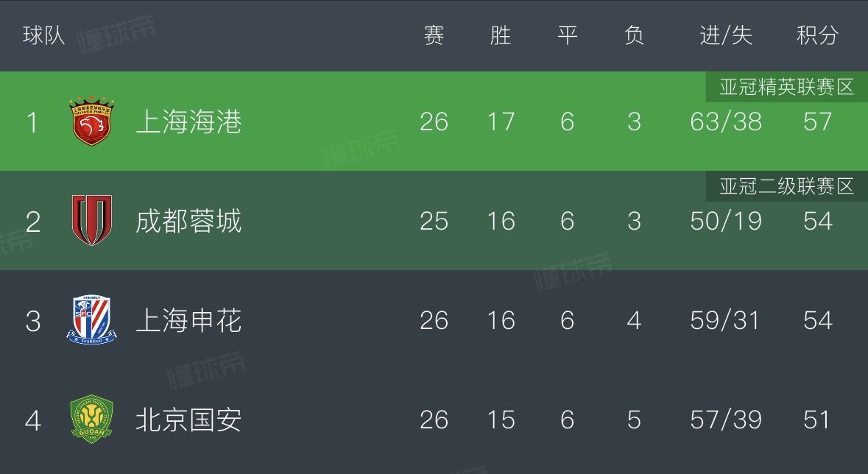This screenshot has width=868, height=474.
Task: Open the 成都蓉城 team page
Action: [188, 221]
